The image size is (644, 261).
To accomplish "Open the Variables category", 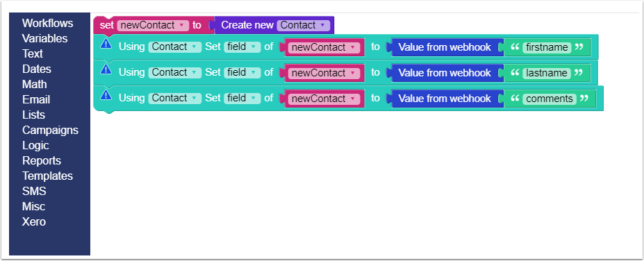I will (x=44, y=38).
